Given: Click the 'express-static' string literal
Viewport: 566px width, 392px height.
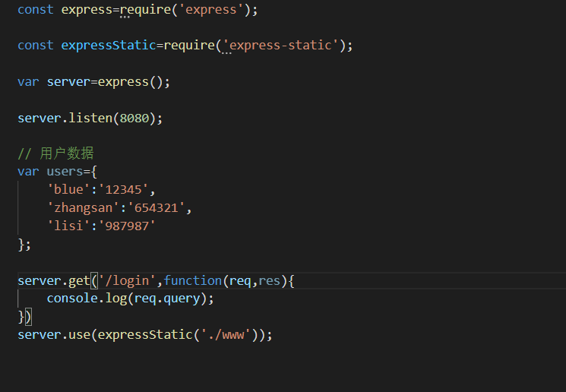Looking at the screenshot, I should pos(280,45).
